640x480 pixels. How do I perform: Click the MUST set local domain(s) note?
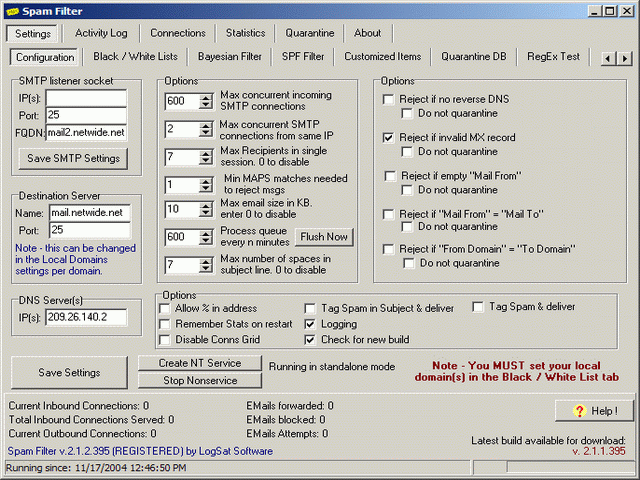[x=517, y=371]
